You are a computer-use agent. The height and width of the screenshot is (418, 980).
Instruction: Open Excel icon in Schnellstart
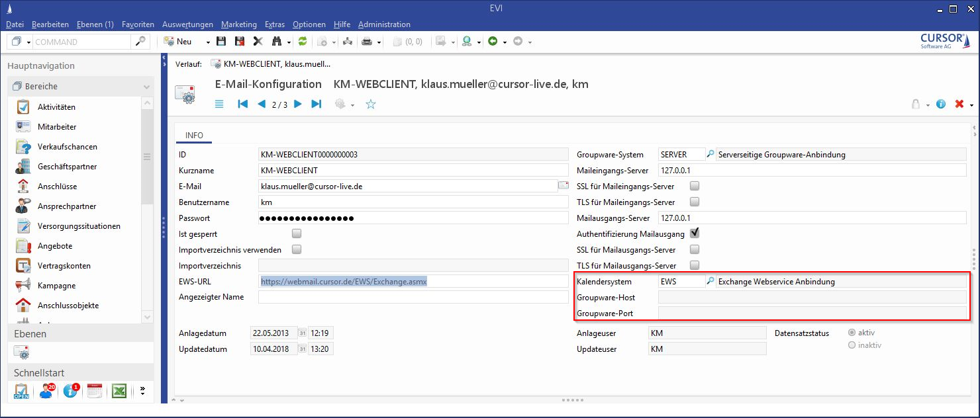coord(119,391)
